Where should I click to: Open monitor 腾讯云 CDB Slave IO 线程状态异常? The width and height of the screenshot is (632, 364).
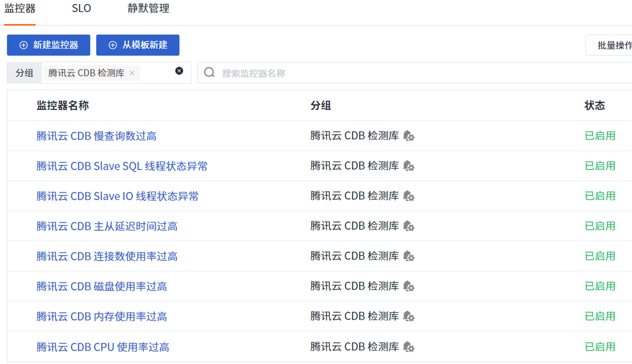coord(117,196)
